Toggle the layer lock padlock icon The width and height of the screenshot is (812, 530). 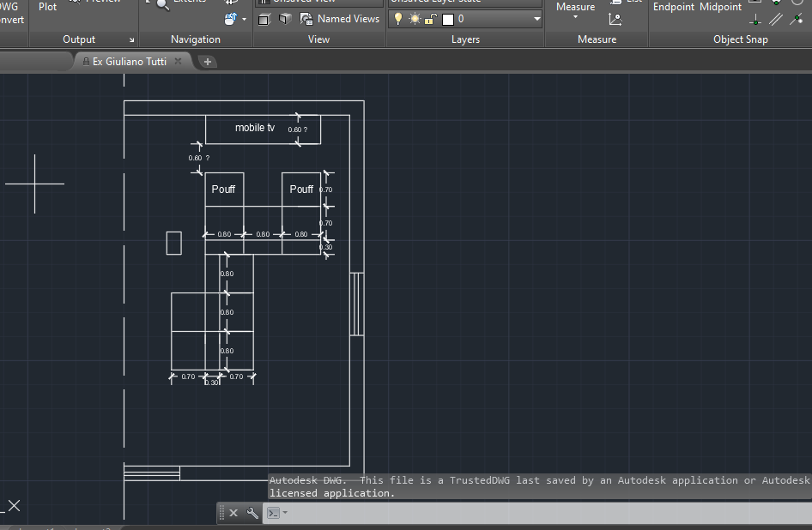(431, 20)
